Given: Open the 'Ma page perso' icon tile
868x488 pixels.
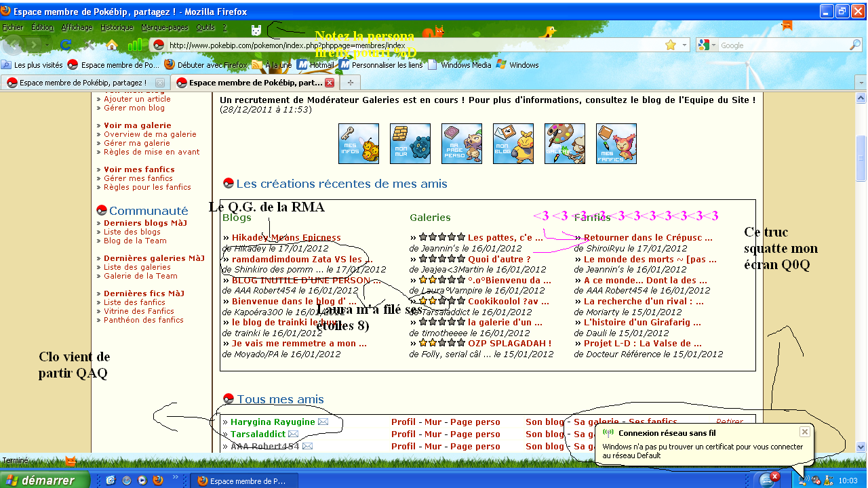Looking at the screenshot, I should pyautogui.click(x=462, y=144).
